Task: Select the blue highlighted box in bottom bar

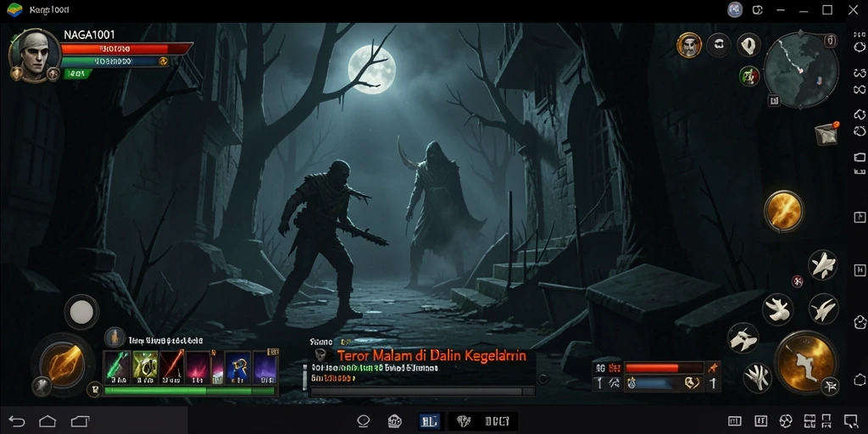Action: click(x=430, y=421)
